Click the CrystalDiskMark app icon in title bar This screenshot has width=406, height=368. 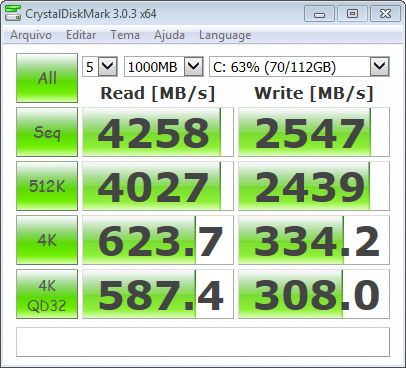pyautogui.click(x=13, y=13)
